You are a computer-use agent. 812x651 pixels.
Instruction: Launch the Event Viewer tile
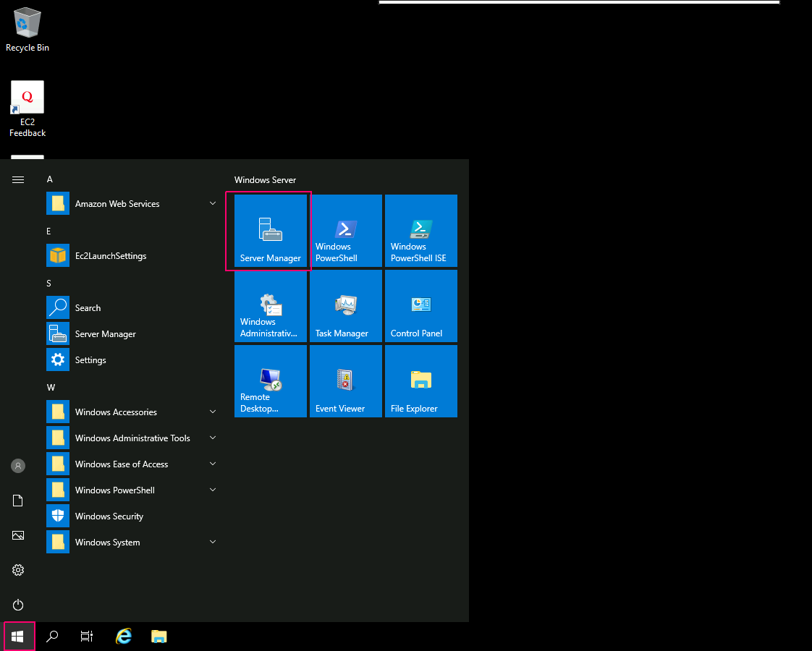345,381
